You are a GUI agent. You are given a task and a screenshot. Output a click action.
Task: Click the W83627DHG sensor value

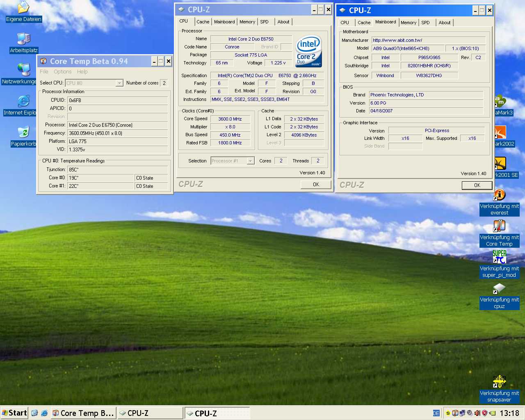[429, 75]
